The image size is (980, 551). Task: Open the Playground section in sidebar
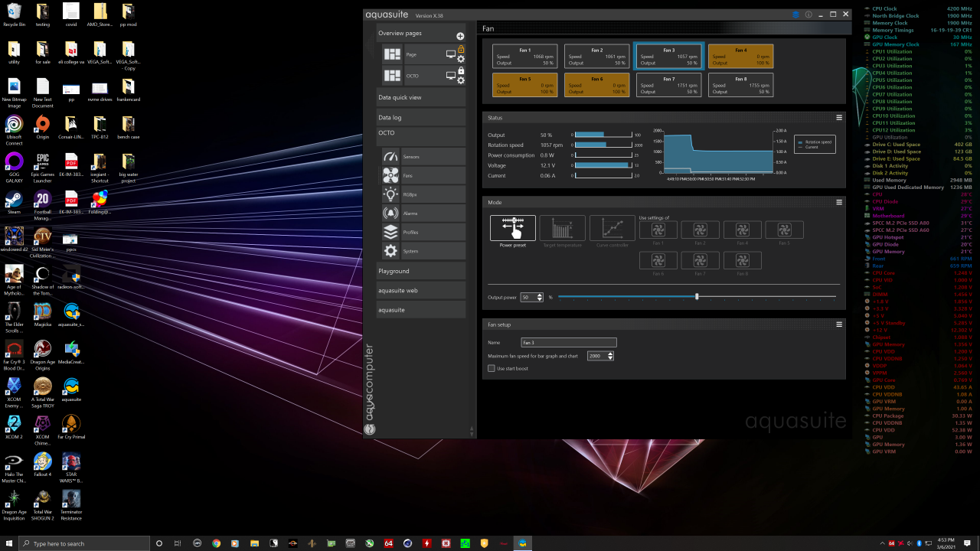pos(420,271)
